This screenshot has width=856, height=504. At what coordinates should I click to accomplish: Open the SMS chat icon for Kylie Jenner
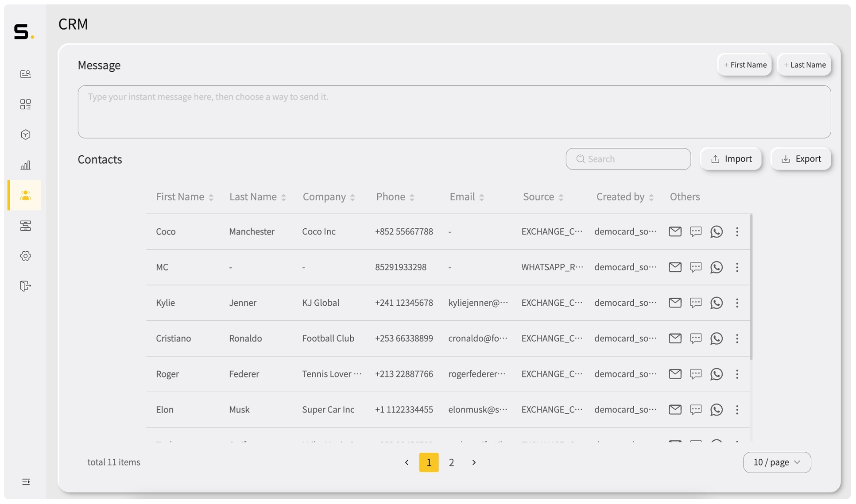tap(695, 303)
